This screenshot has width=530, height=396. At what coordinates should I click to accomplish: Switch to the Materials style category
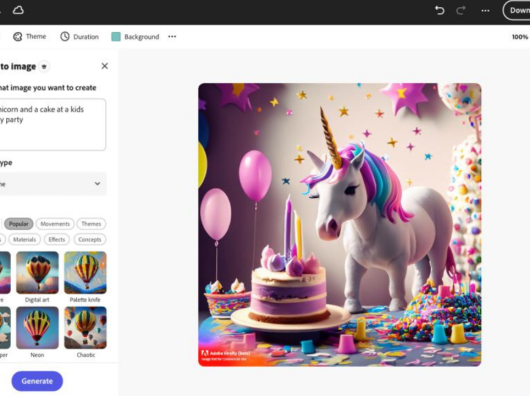(24, 239)
